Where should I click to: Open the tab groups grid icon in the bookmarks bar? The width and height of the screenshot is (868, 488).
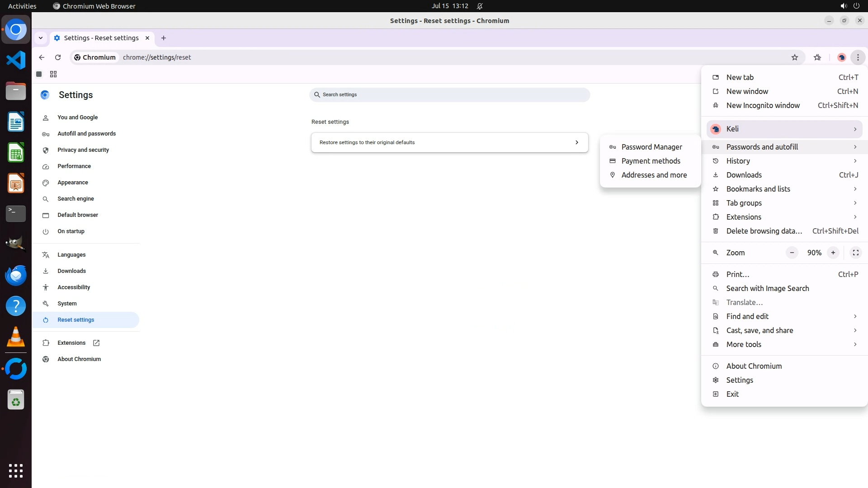53,74
